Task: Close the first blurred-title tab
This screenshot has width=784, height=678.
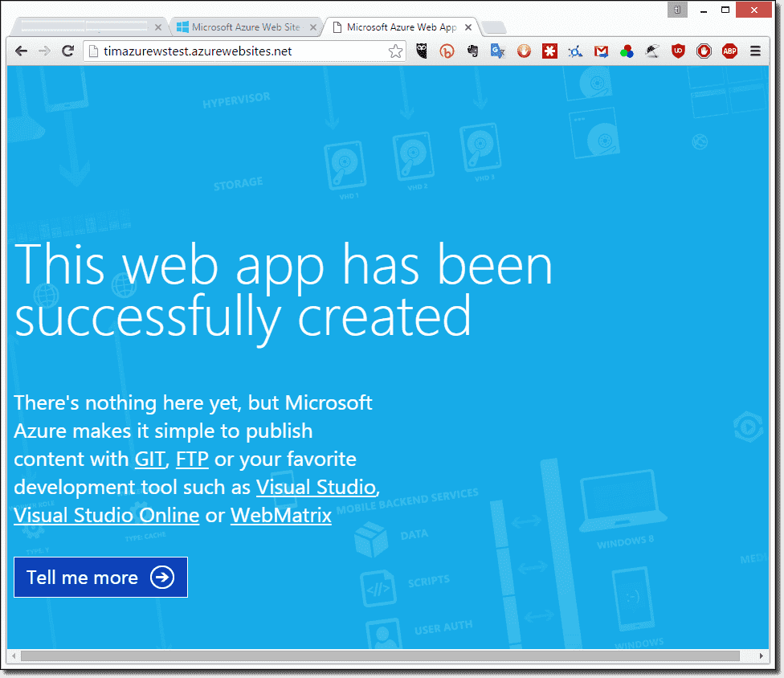Action: click(158, 27)
